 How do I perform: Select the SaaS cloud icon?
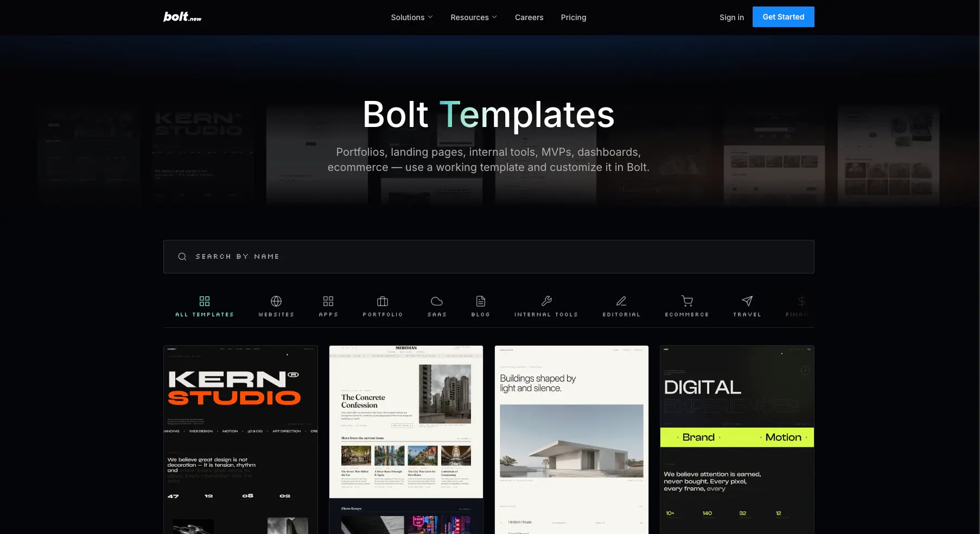[437, 301]
